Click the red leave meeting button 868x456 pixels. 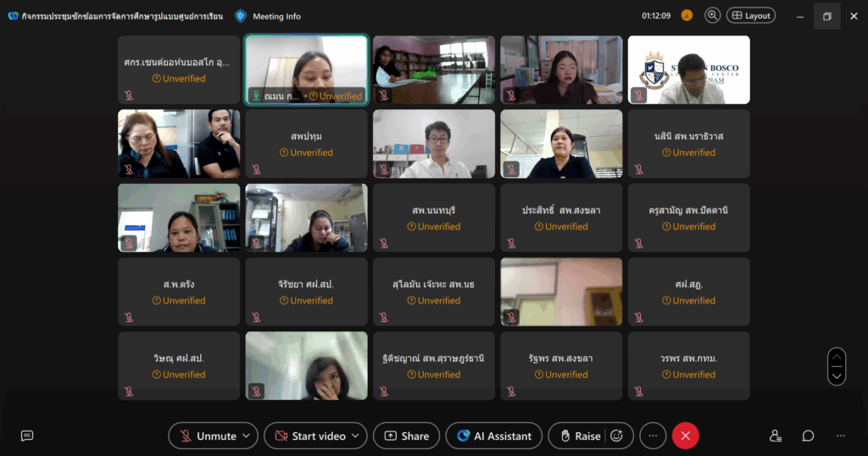coord(685,436)
